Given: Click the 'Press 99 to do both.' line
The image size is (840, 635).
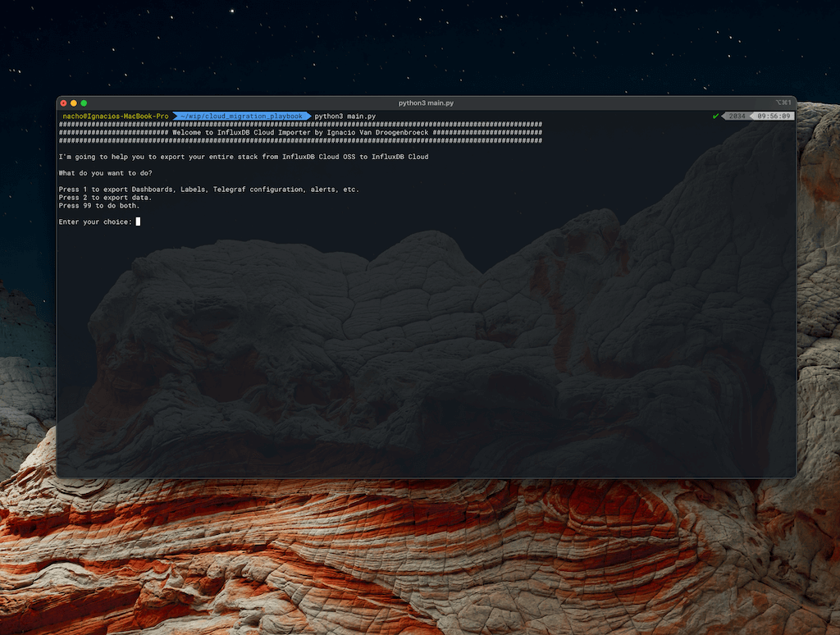Looking at the screenshot, I should point(99,206).
